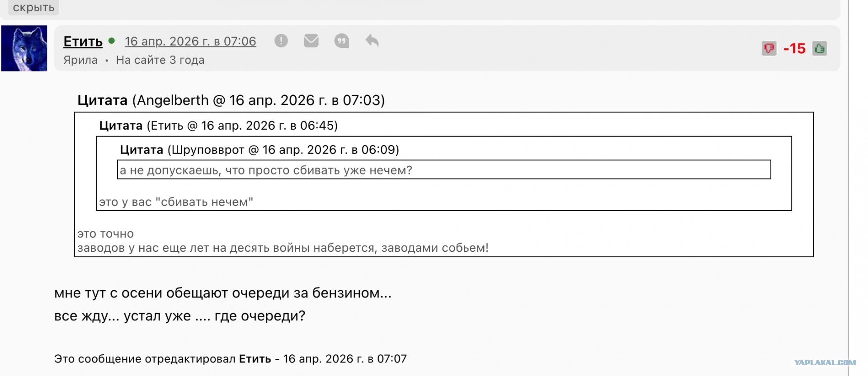Screen dimensions: 868x376
Task: Open post date link 16 апр. 07:06
Action: tap(190, 41)
